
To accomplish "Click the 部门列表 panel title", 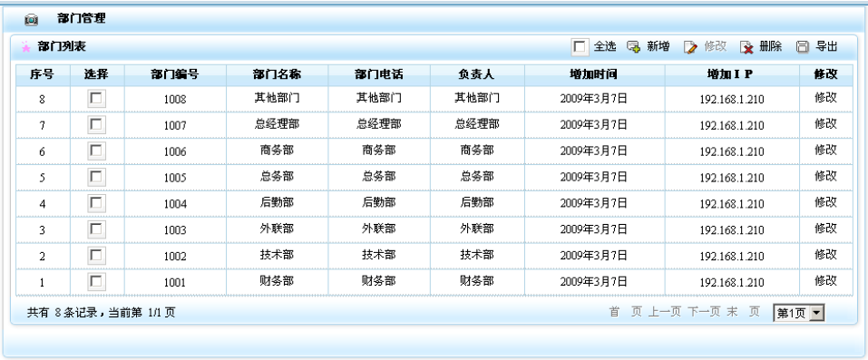I will tap(62, 46).
